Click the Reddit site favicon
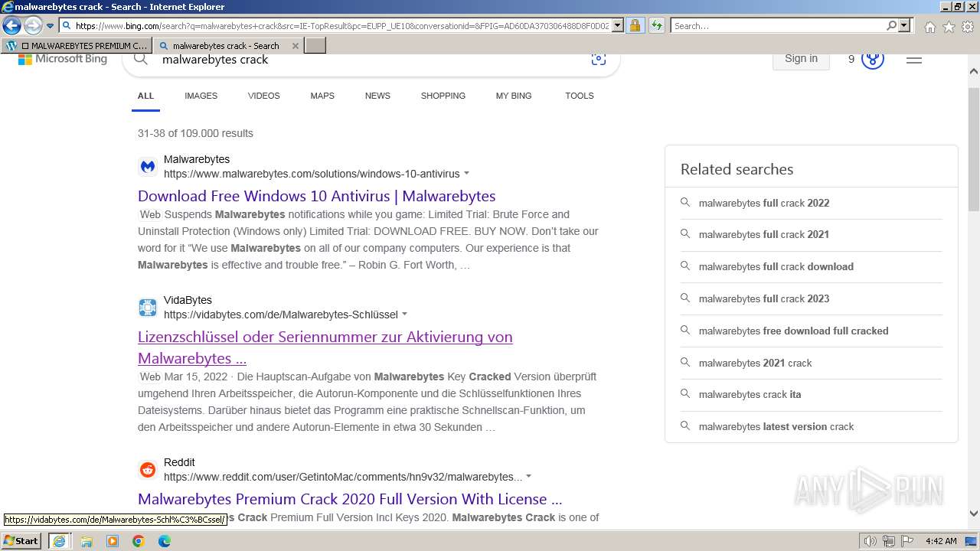This screenshot has height=551, width=980. (x=148, y=470)
